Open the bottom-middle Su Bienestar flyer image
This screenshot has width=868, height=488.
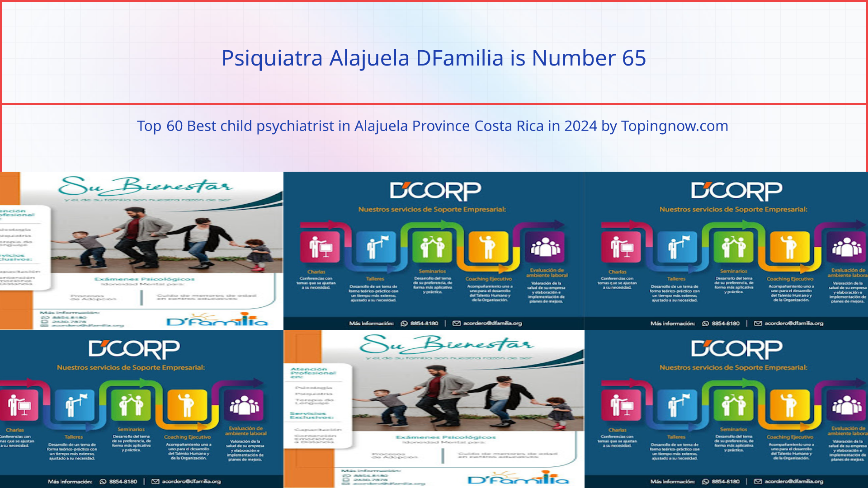click(434, 408)
